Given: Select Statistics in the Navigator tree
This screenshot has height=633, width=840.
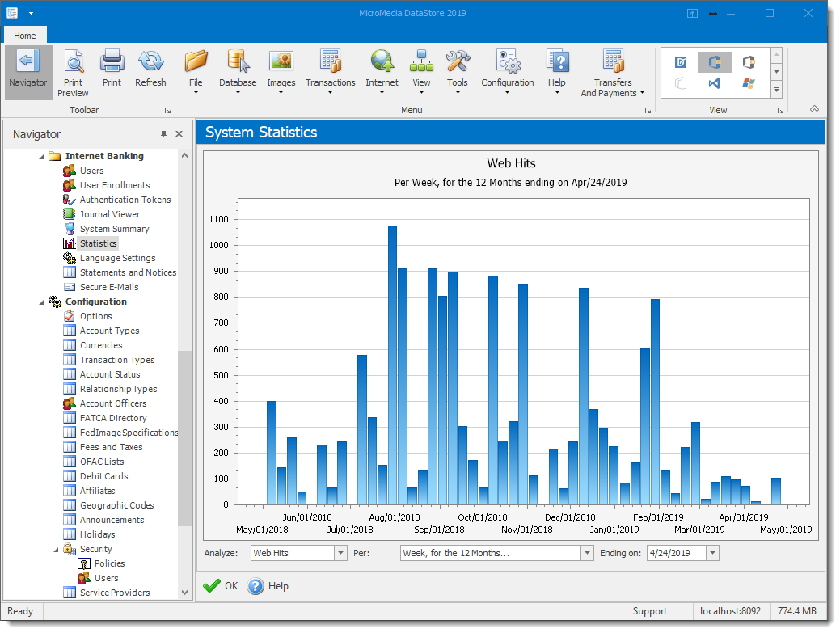Looking at the screenshot, I should (98, 243).
